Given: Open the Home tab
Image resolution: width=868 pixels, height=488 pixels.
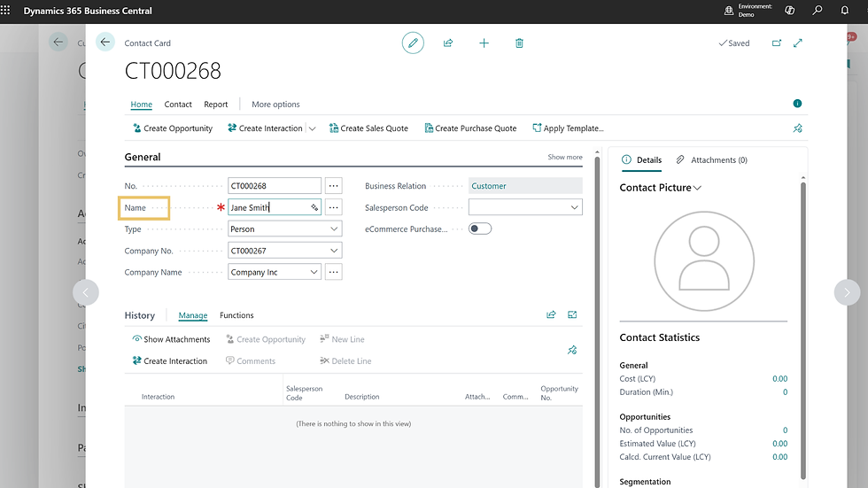Looking at the screenshot, I should tap(141, 104).
